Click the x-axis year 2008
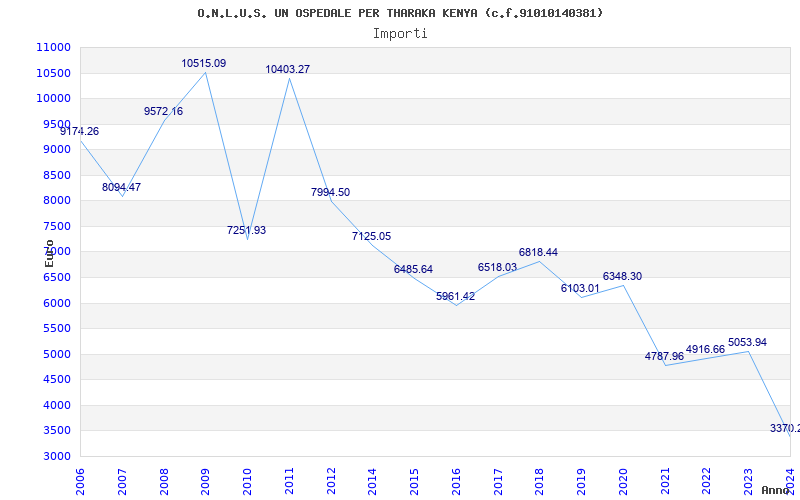This screenshot has width=800, height=500. [164, 481]
